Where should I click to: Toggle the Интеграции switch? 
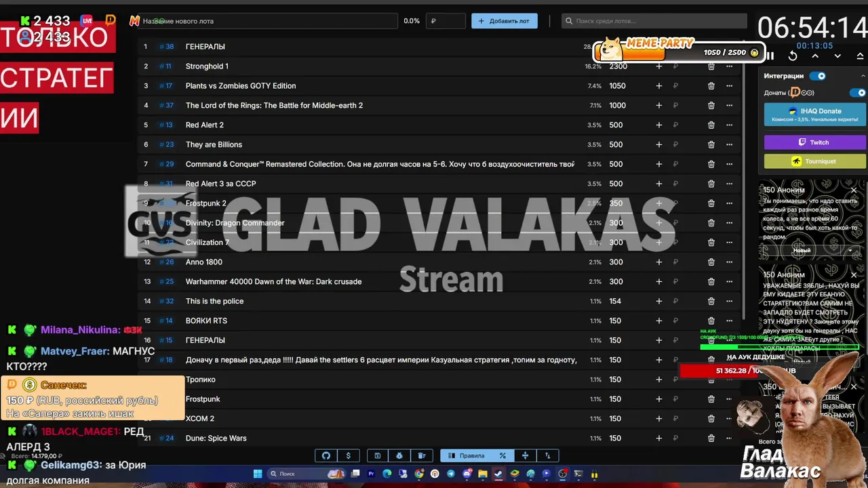point(819,76)
